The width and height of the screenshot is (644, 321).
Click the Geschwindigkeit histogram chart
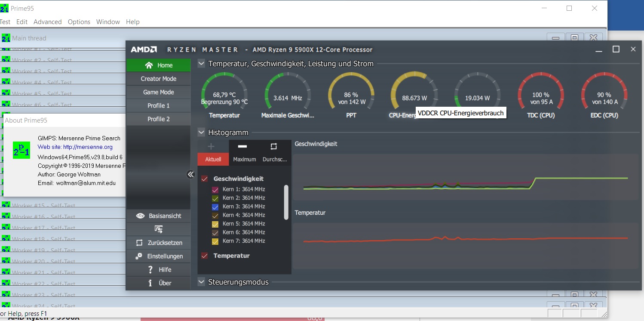[466, 176]
